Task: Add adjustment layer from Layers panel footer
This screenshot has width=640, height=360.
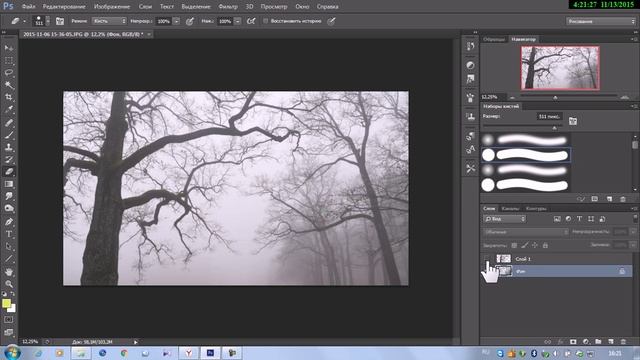Action: pyautogui.click(x=586, y=342)
